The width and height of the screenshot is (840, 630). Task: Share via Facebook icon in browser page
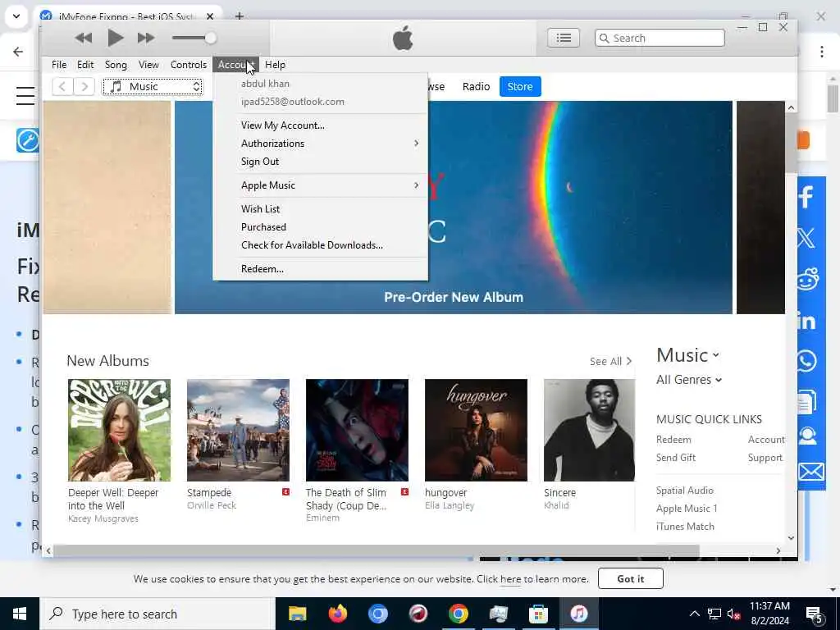click(x=807, y=197)
